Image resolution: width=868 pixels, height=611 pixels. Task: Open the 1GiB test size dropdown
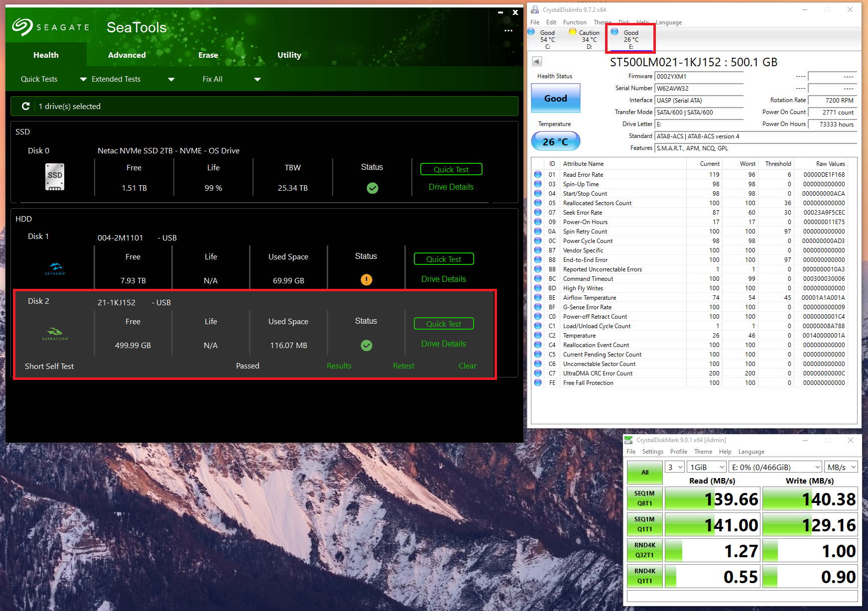click(x=706, y=467)
